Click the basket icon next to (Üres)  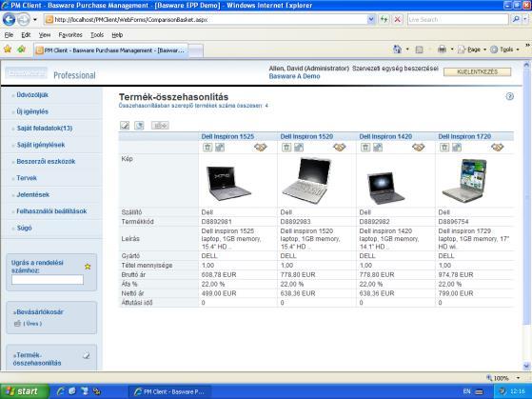click(18, 324)
